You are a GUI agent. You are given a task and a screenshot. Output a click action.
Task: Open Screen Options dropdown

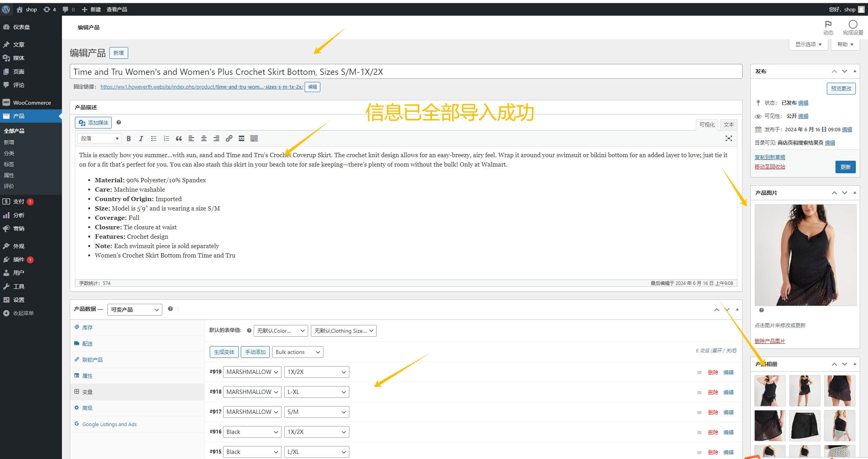coord(808,44)
